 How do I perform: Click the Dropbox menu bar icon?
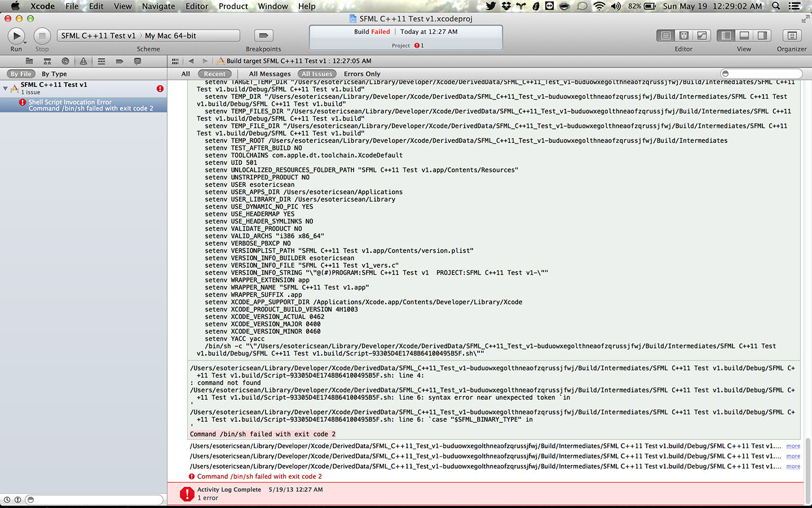click(x=506, y=6)
